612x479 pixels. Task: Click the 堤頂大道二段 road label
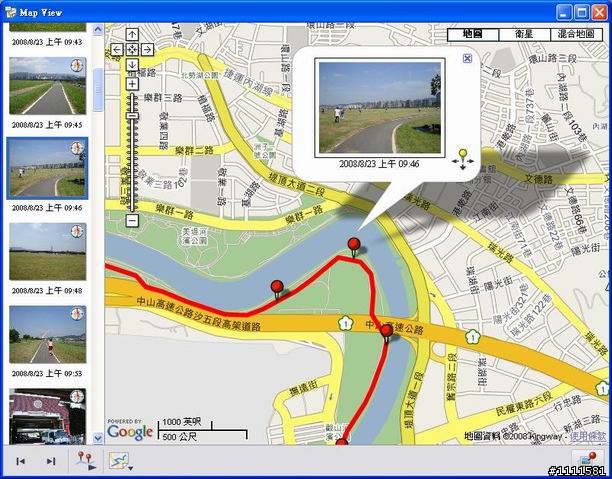297,184
